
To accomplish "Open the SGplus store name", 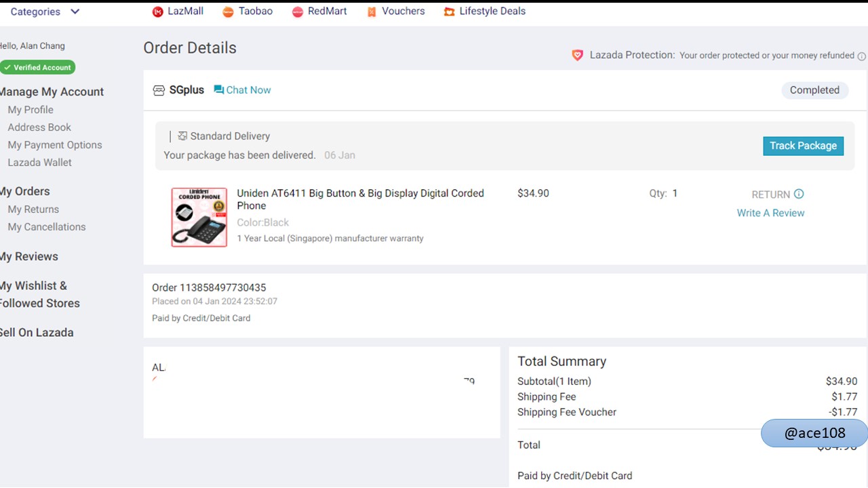I will click(186, 90).
